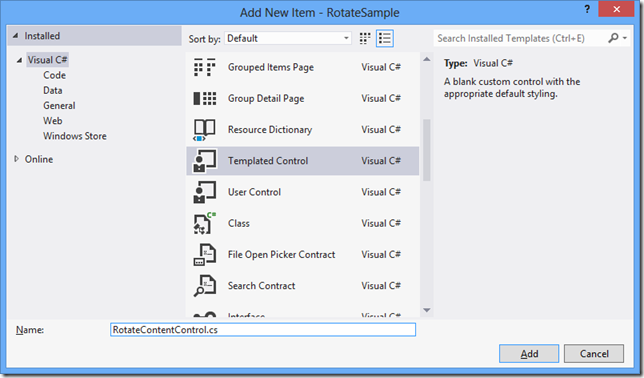This screenshot has height=378, width=644.
Task: Switch to medium icons list view
Action: (x=385, y=39)
